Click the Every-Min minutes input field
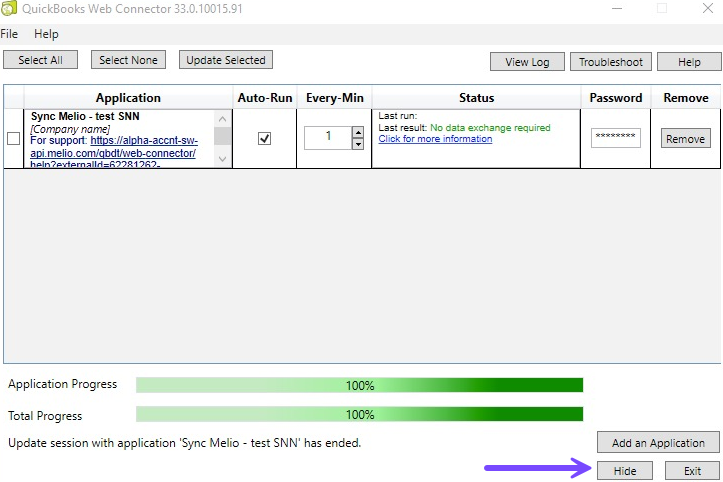Viewport: 723px width, 482px height. [x=327, y=138]
